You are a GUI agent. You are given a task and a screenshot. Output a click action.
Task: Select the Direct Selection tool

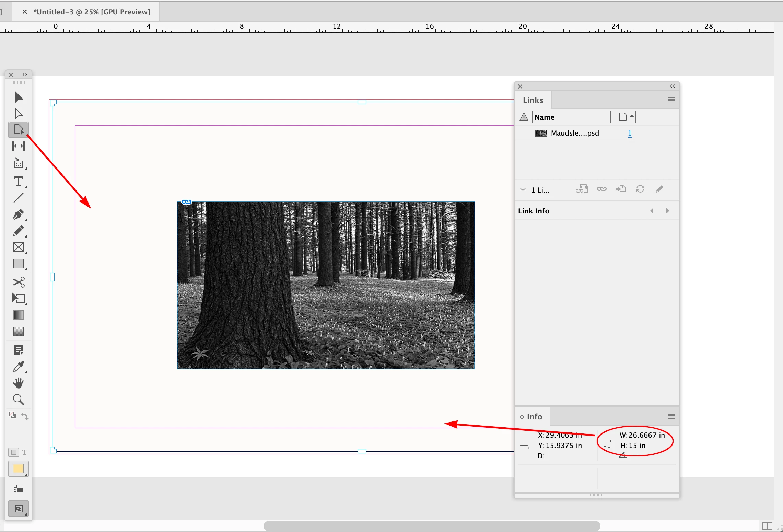[x=19, y=114]
